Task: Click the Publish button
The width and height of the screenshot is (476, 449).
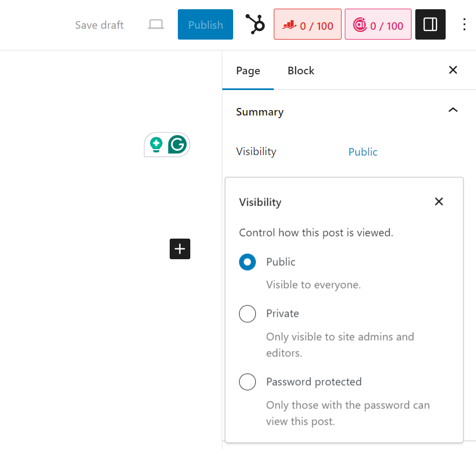Action: [x=205, y=24]
